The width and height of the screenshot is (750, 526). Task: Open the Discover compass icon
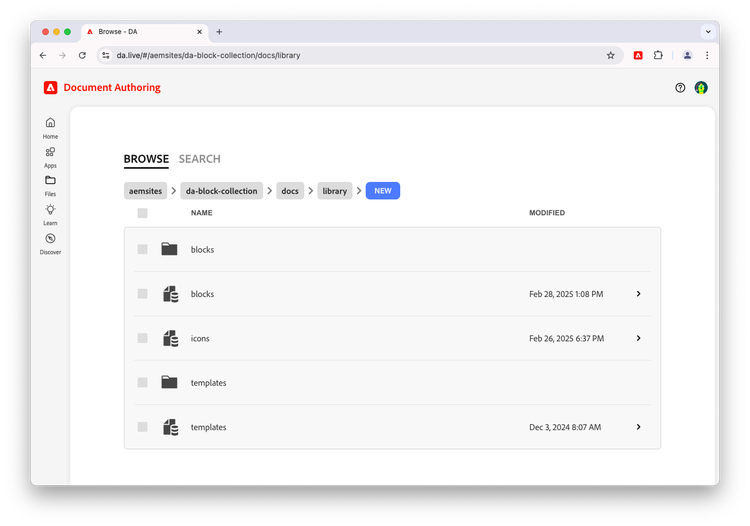tap(50, 239)
